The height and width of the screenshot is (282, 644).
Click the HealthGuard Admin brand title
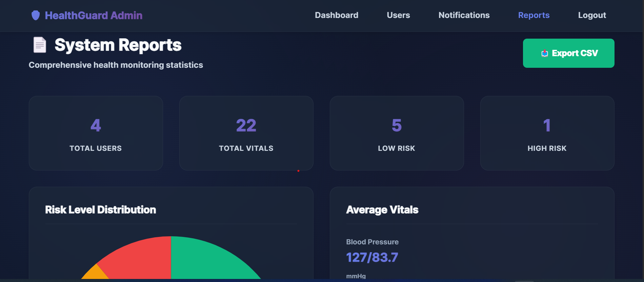(94, 15)
